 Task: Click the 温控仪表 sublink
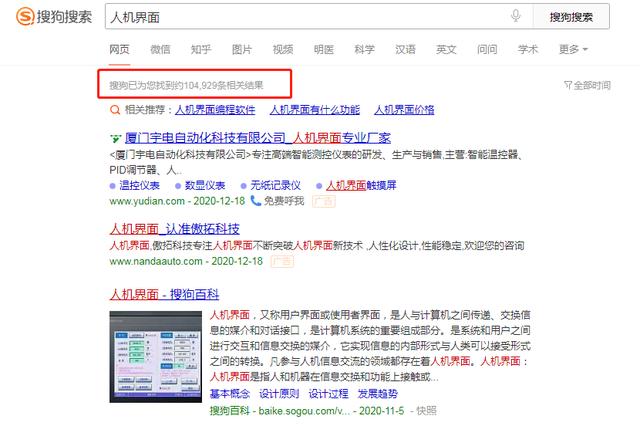[139, 186]
